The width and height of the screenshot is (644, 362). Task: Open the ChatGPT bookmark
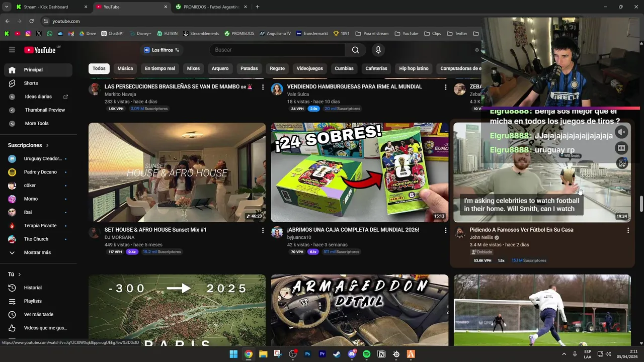tap(113, 34)
